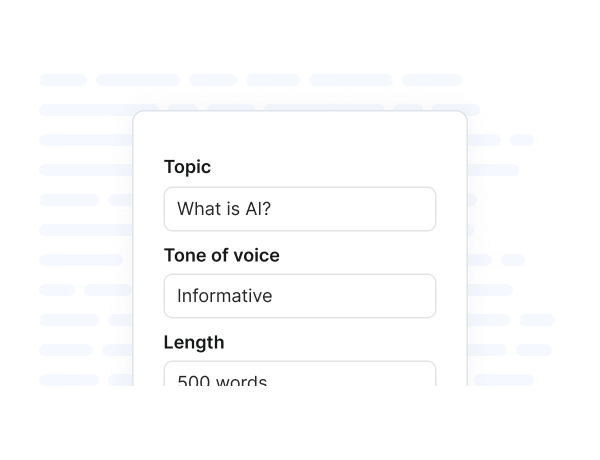Click blank card area above Topic label

point(300,133)
